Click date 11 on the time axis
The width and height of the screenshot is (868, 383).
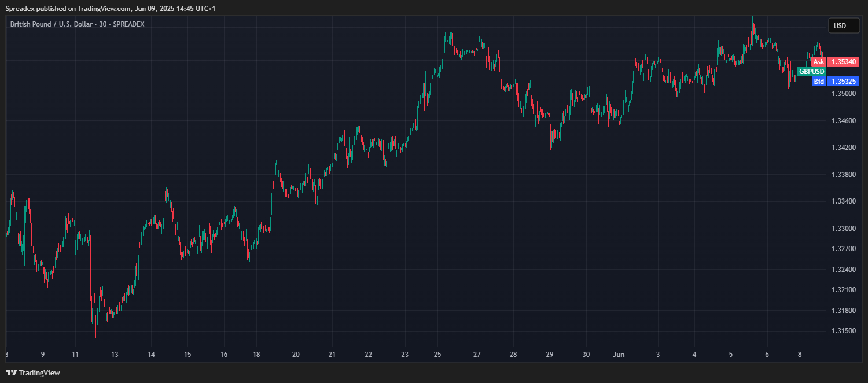(x=75, y=355)
